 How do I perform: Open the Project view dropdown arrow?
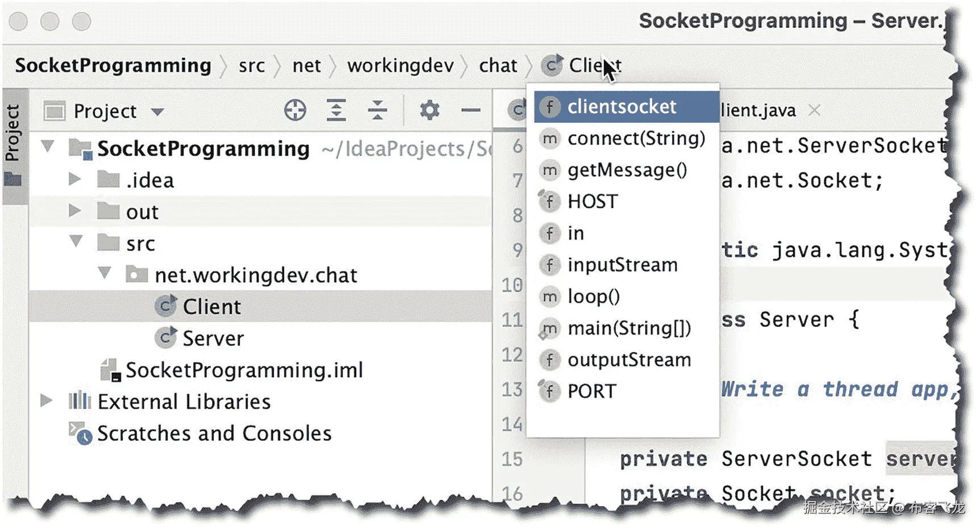157,111
